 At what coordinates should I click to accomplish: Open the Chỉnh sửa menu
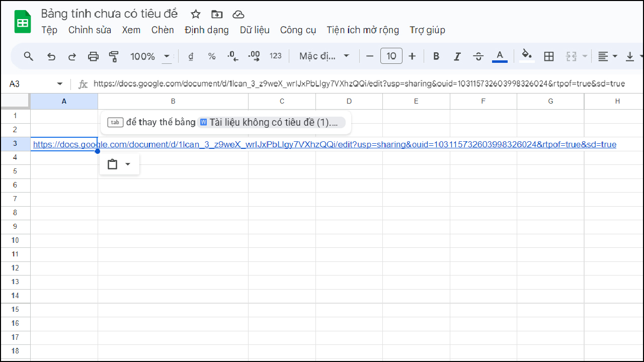pos(90,30)
